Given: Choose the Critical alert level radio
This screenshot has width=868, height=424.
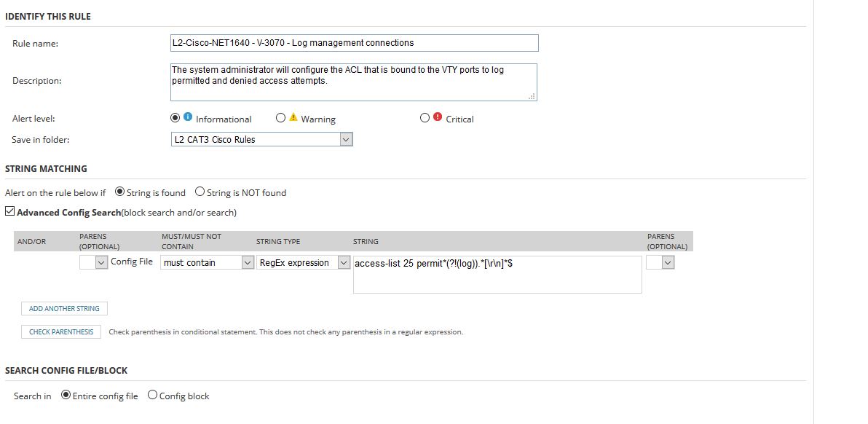Looking at the screenshot, I should [425, 117].
